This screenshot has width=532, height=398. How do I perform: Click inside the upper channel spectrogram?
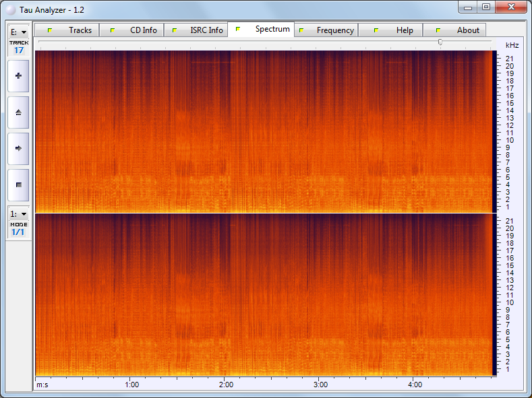point(263,131)
